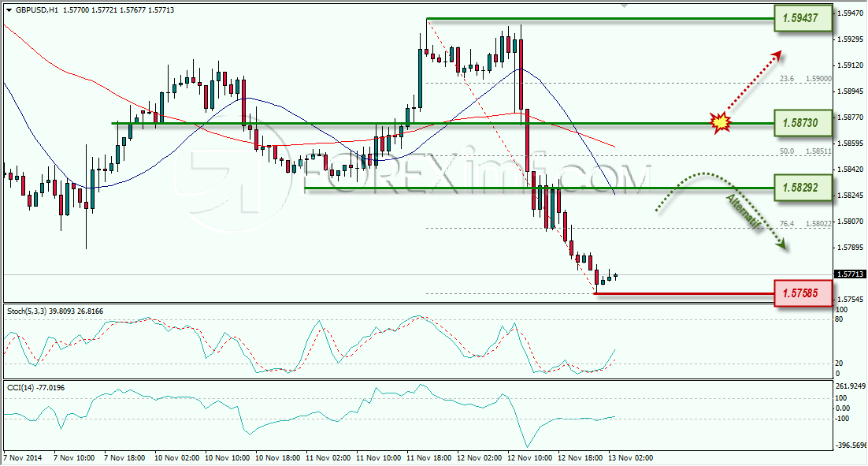
Task: Click the 12 Nov 18:00 time label
Action: click(581, 457)
